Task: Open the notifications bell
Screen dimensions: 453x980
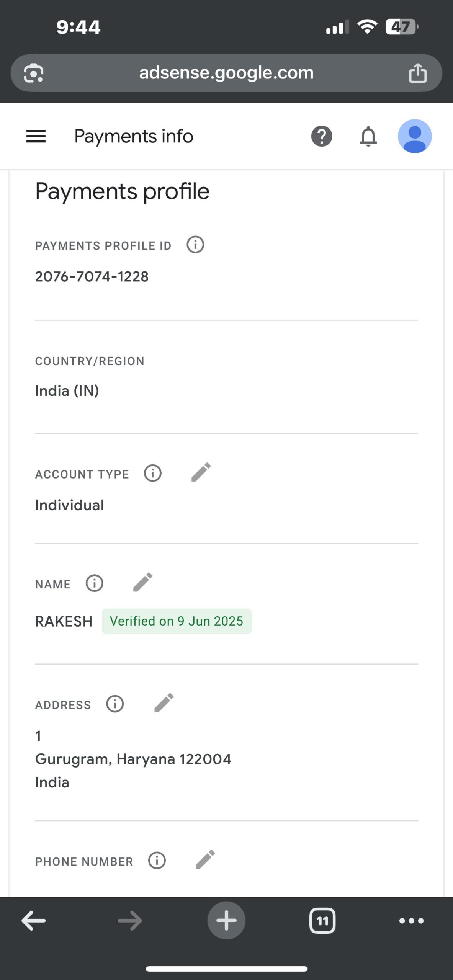Action: [368, 136]
